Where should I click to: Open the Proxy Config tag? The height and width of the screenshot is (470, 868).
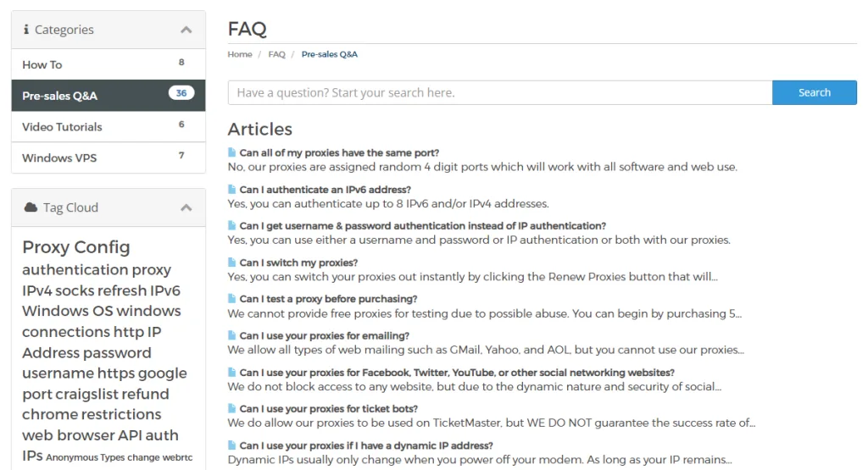[x=76, y=247]
